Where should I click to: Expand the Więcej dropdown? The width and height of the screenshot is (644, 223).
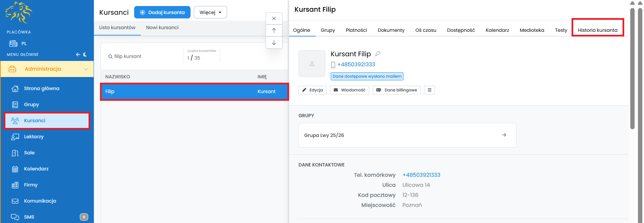point(210,12)
